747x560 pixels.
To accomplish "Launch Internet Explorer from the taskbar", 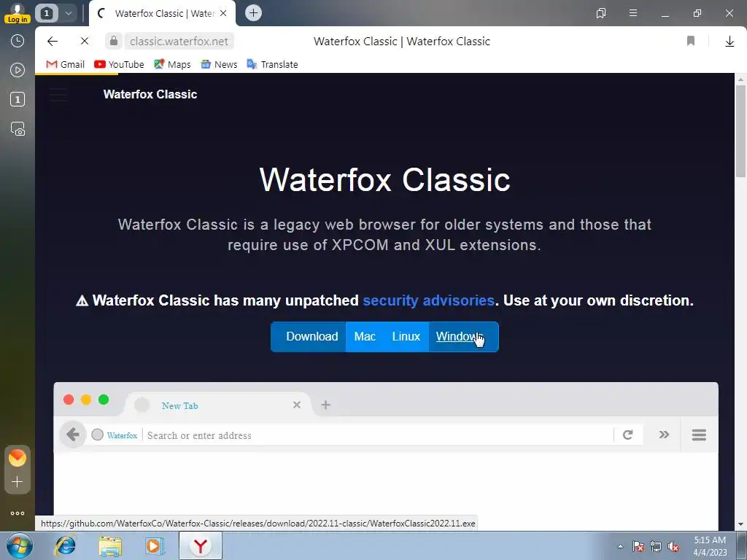I will click(x=65, y=546).
